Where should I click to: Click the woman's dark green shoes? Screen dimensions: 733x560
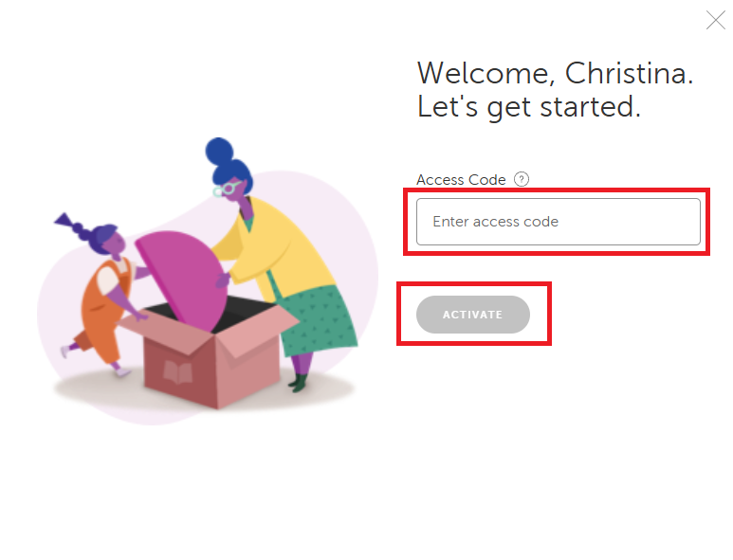click(x=299, y=383)
